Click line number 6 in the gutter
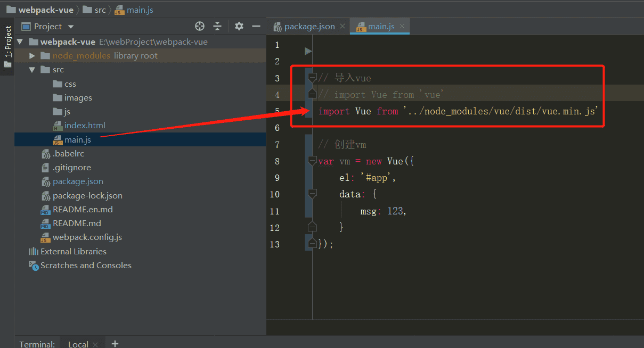The image size is (644, 348). 276,128
